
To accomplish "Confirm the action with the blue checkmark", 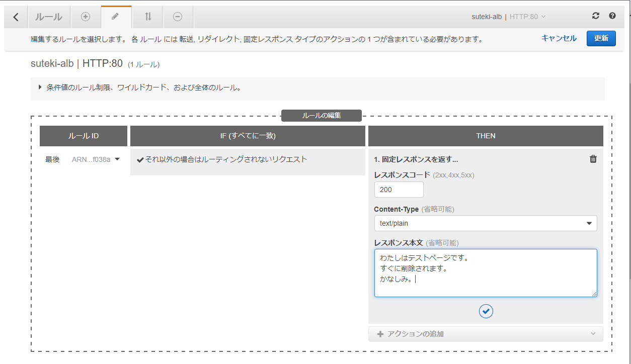I will tap(486, 311).
